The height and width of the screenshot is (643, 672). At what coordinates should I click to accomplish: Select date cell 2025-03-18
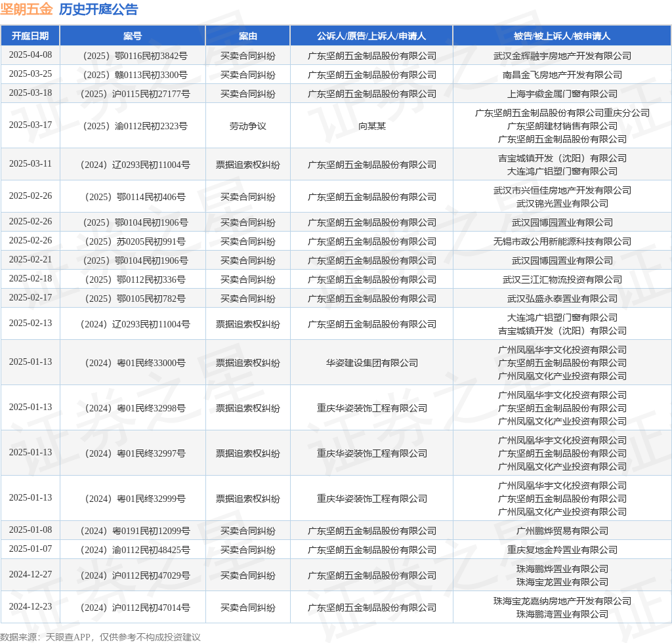(x=30, y=93)
